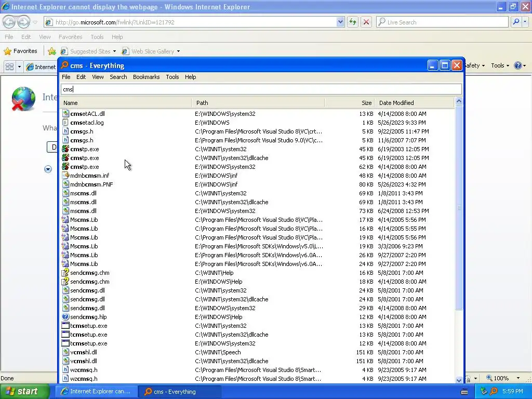This screenshot has width=532, height=399.
Task: Click date 5/26/2023 9:33 PM cell
Action: click(x=402, y=123)
